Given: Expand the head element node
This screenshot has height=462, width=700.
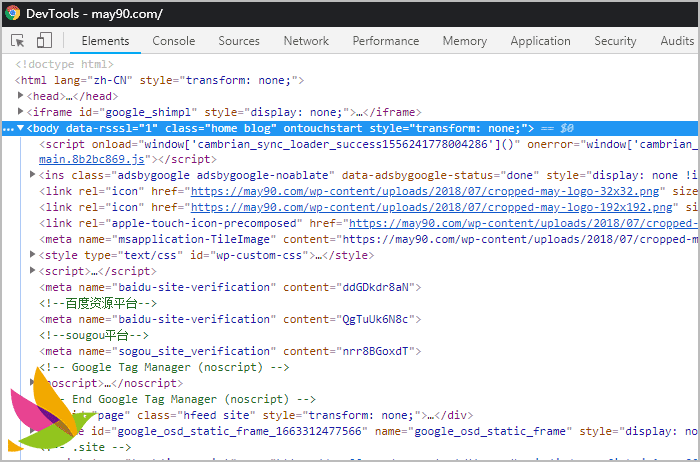Looking at the screenshot, I should [22, 96].
